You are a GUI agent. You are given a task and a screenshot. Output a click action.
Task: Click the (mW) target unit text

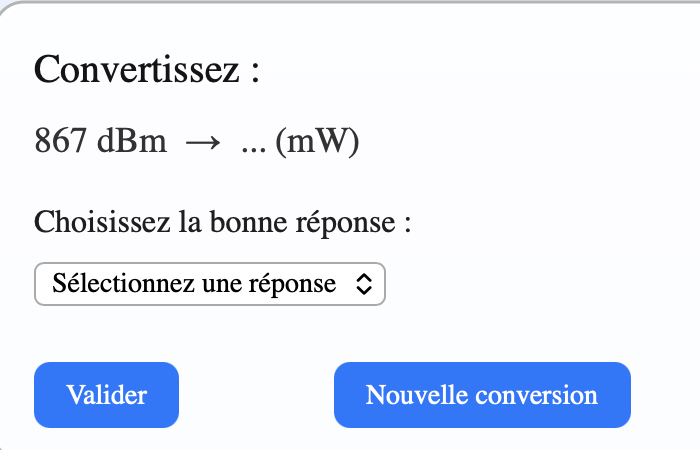pos(317,142)
